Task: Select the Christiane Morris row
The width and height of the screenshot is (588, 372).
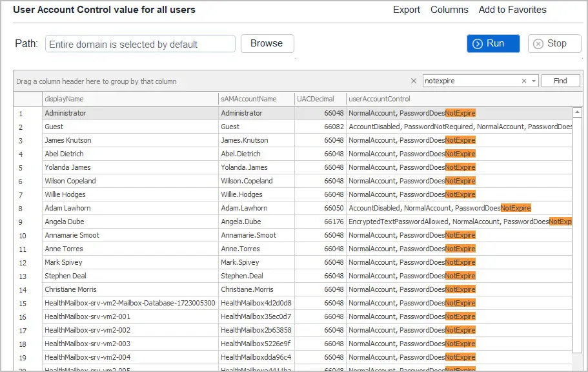Action: [x=293, y=289]
